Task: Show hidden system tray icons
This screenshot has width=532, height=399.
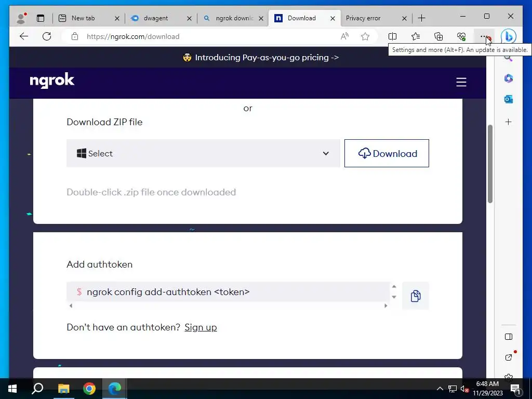Action: [x=440, y=389]
